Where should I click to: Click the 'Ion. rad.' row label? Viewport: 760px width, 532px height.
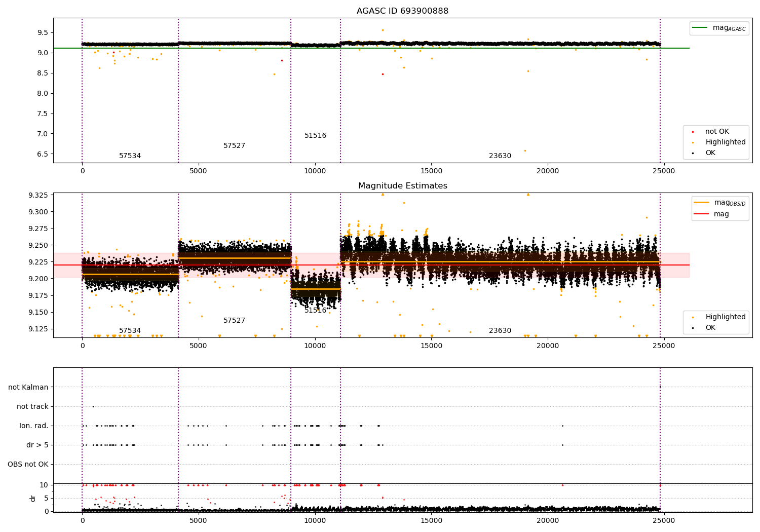(34, 426)
